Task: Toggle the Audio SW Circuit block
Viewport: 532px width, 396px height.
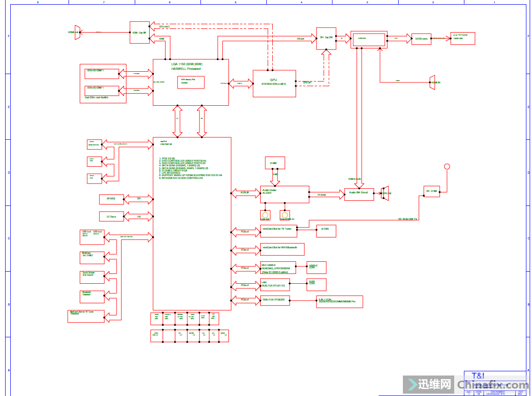Action: click(359, 194)
